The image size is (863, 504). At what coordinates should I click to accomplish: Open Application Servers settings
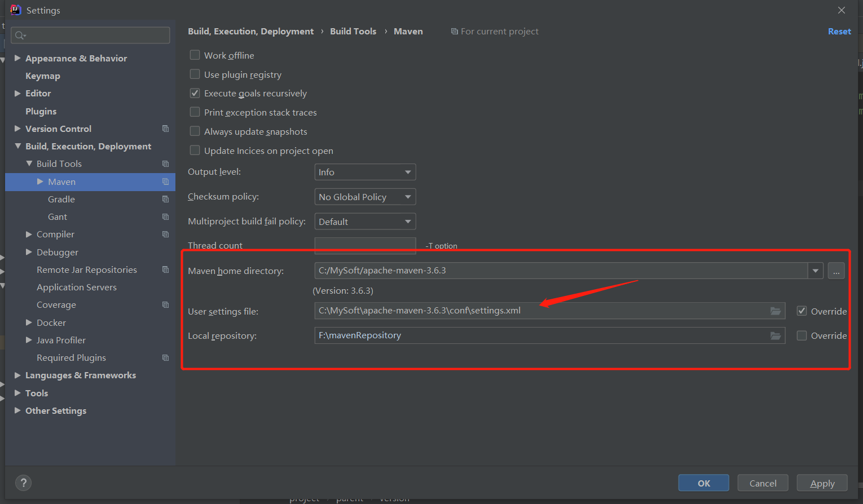point(77,287)
